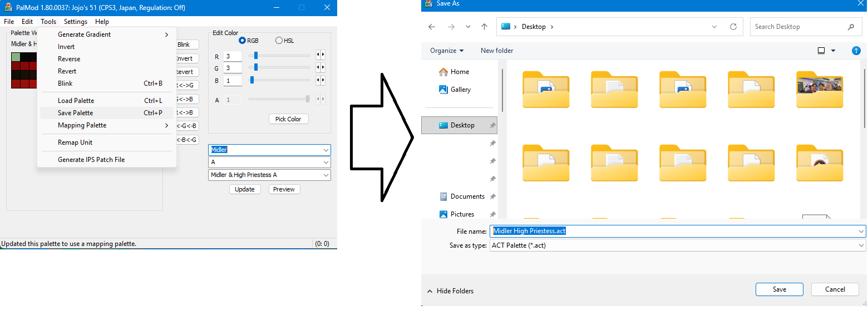Click the Up directory arrow icon

484,27
